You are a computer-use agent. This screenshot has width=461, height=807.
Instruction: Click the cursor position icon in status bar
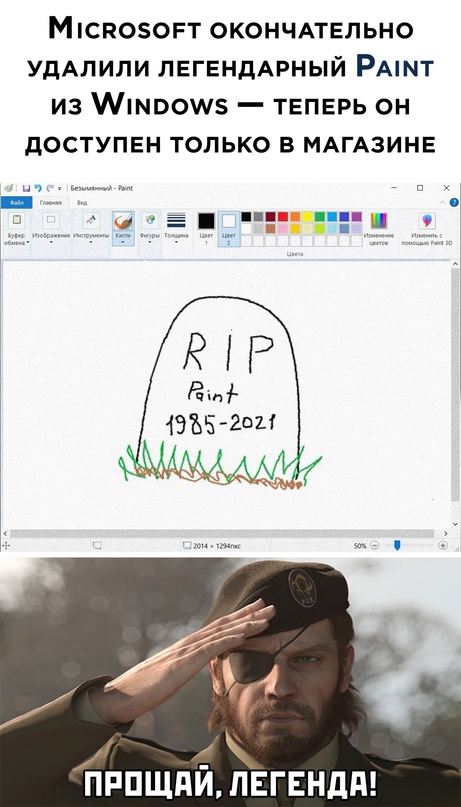coord(6,546)
